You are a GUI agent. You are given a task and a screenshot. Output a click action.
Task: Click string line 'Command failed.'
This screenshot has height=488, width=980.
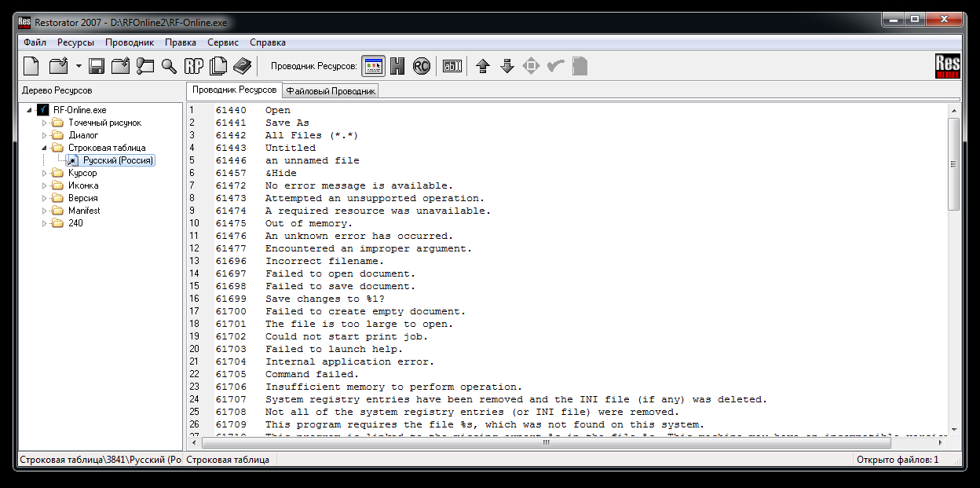(x=312, y=374)
